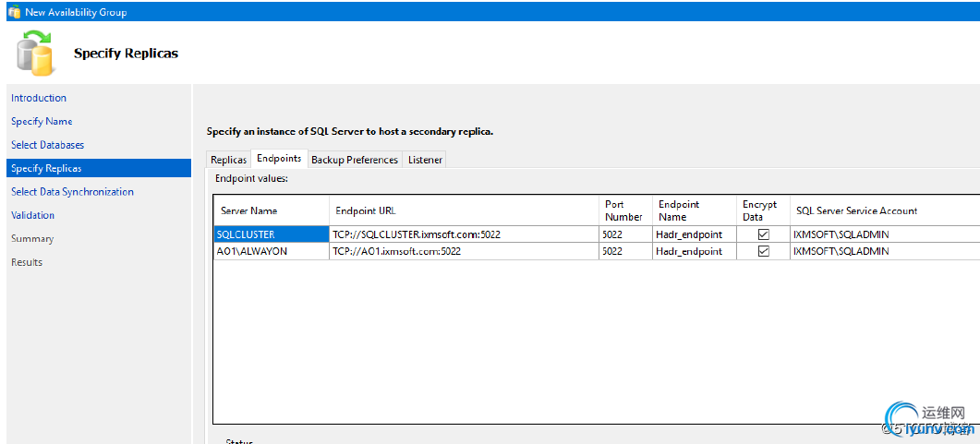Click the Summary step in sidebar
This screenshot has width=980, height=444.
pyautogui.click(x=32, y=238)
